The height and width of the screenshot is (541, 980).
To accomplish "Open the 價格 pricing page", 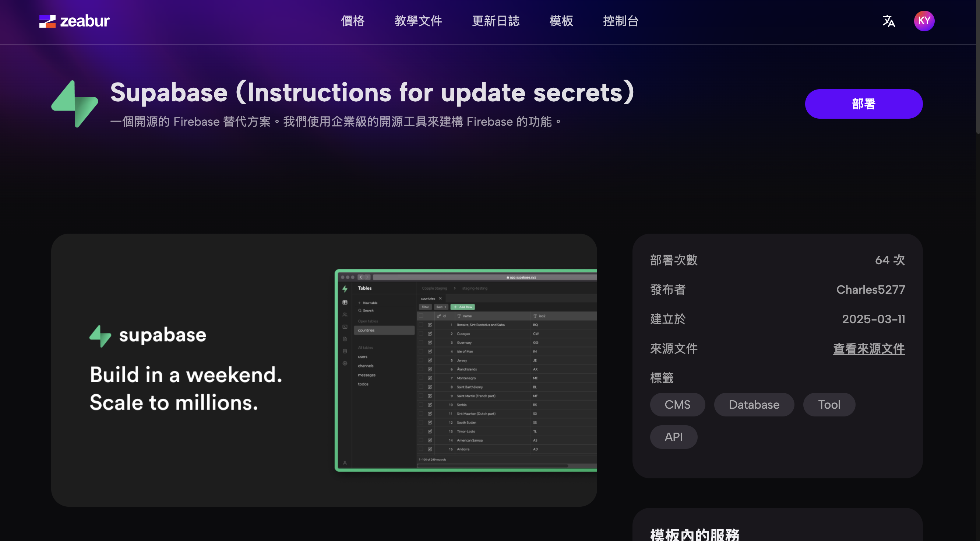I will coord(352,21).
